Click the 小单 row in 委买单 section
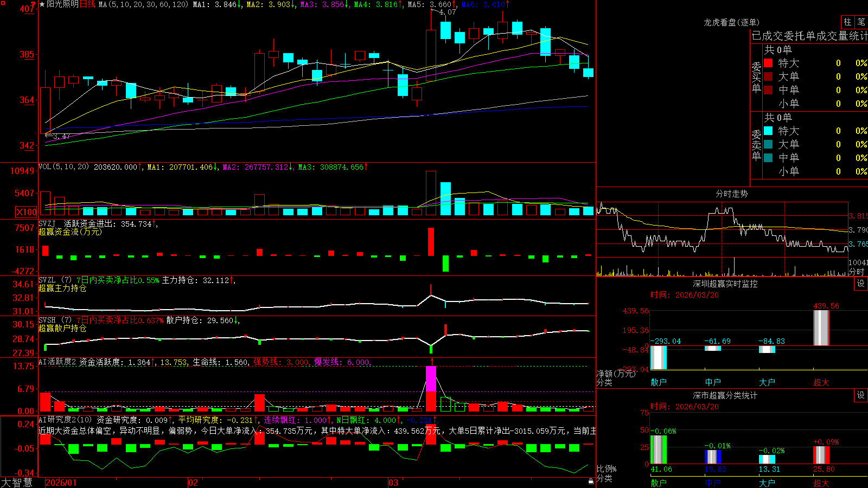This screenshot has width=868, height=488. tap(815, 104)
